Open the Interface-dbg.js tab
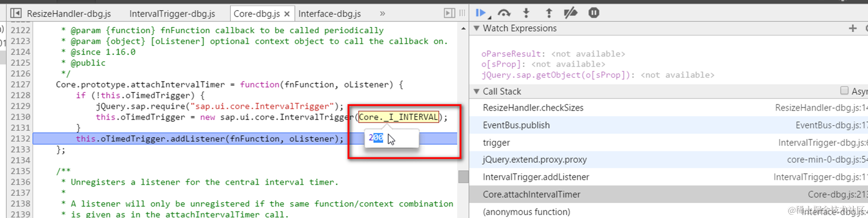The height and width of the screenshot is (218, 868). [x=330, y=13]
